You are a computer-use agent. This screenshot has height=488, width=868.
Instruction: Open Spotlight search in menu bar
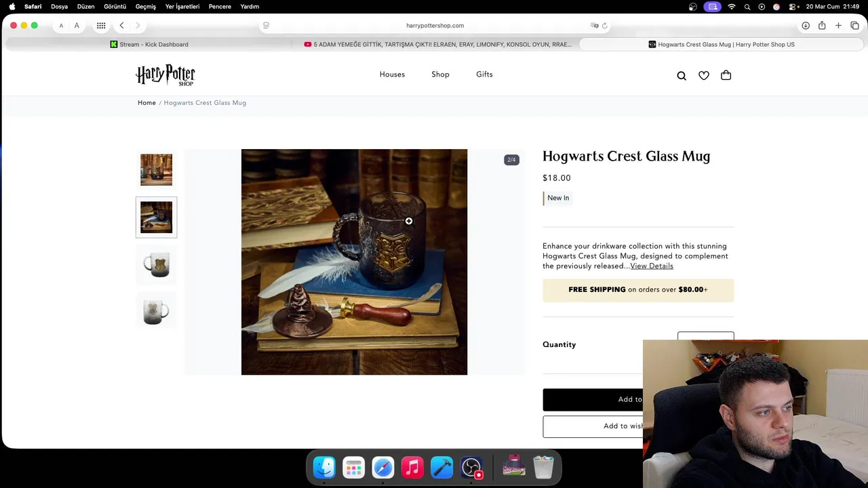pyautogui.click(x=747, y=7)
